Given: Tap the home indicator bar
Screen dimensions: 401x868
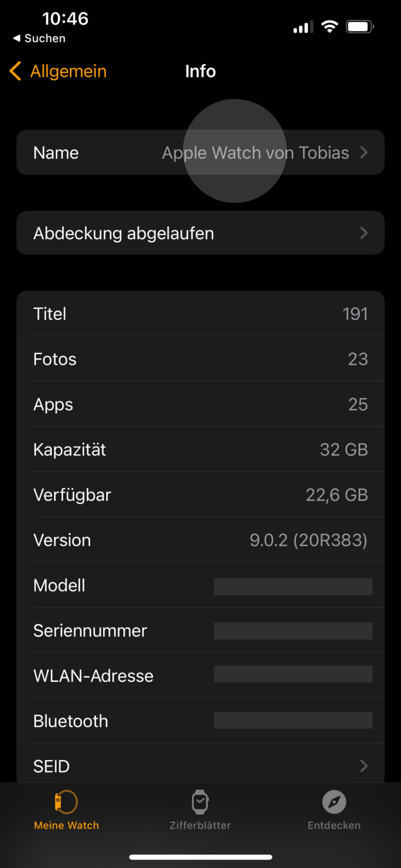Looking at the screenshot, I should (x=200, y=857).
